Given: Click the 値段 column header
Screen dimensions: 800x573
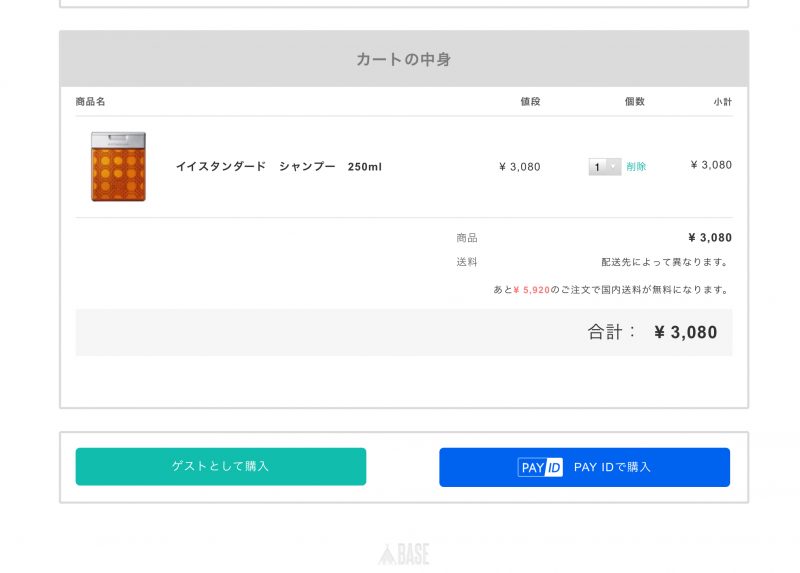Looking at the screenshot, I should point(529,102).
